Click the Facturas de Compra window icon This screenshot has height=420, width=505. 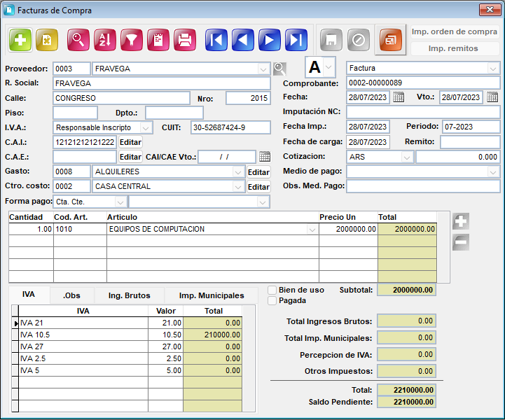(9, 10)
